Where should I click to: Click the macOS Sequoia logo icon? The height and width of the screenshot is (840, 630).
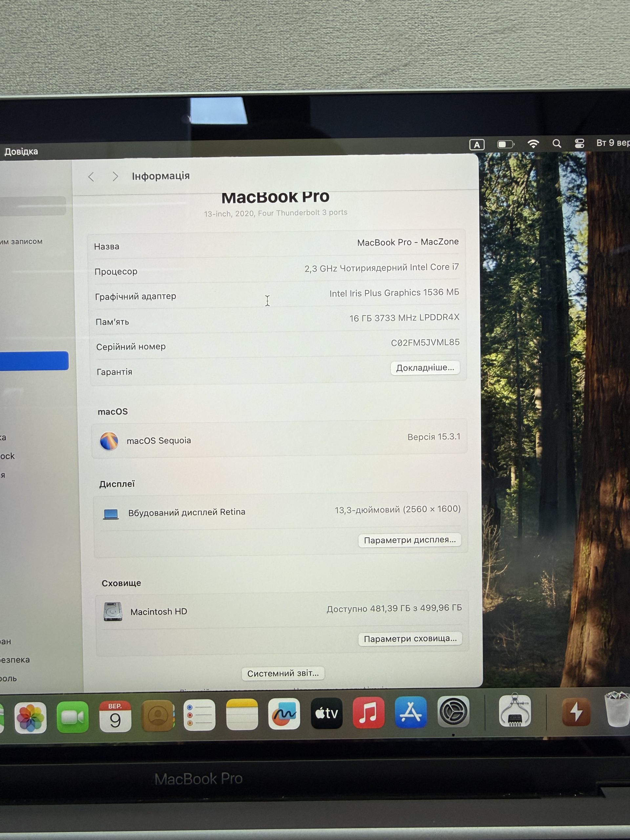[109, 441]
